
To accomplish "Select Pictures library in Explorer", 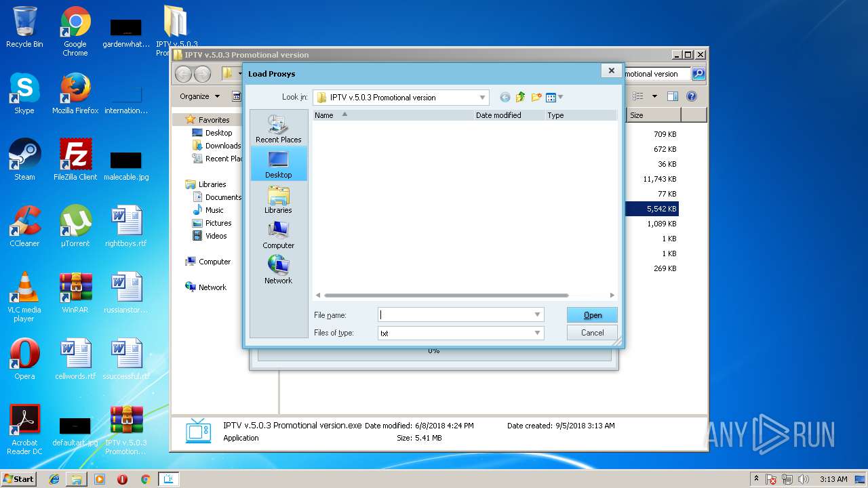I will (x=218, y=223).
